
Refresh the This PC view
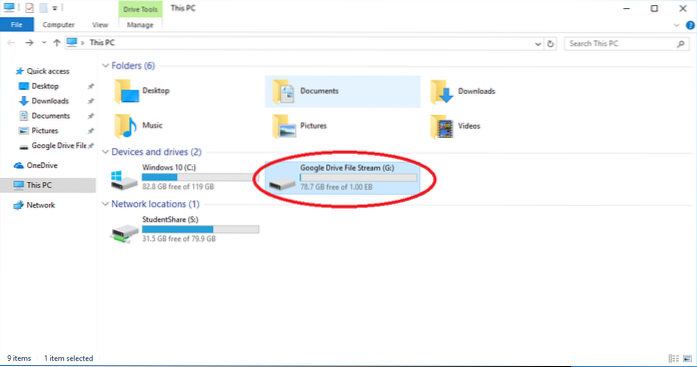click(550, 44)
